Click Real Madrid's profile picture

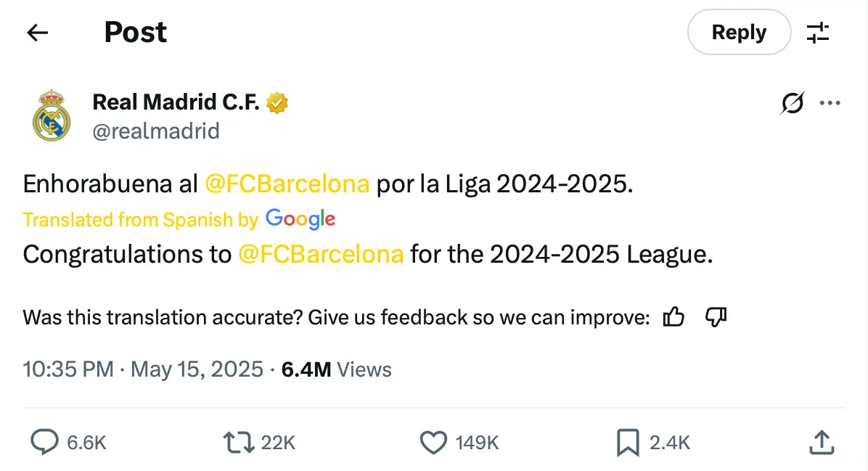coord(52,116)
